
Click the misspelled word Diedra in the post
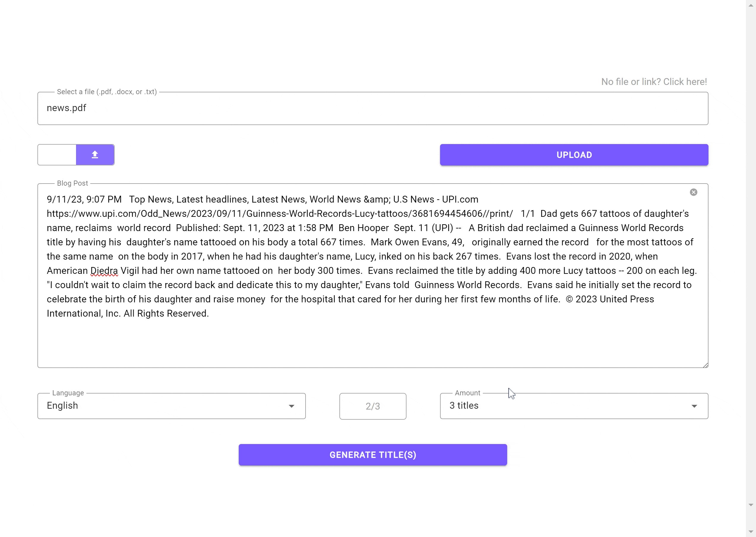(x=104, y=271)
